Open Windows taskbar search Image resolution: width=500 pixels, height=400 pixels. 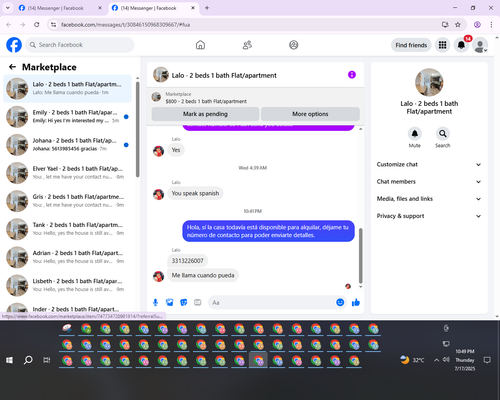[28, 360]
